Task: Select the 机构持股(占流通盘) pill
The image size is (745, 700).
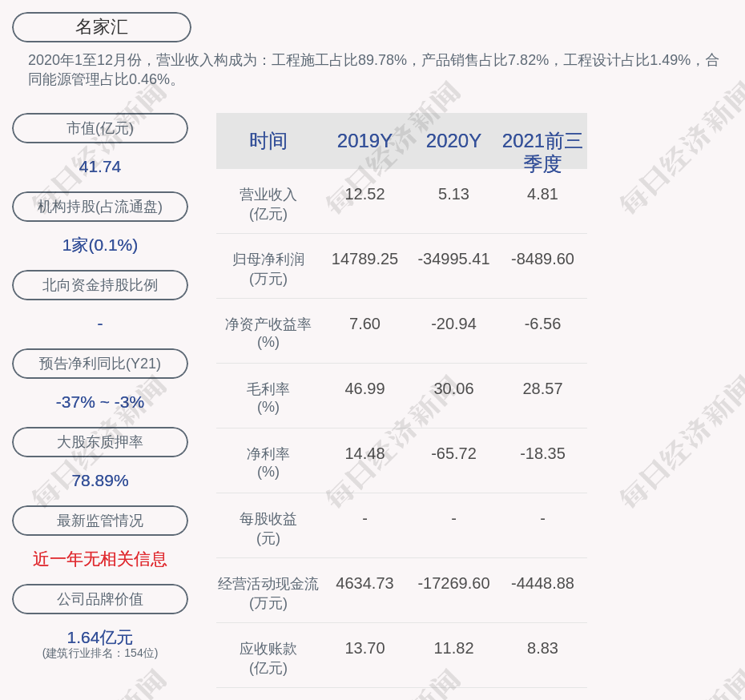Action: point(100,207)
